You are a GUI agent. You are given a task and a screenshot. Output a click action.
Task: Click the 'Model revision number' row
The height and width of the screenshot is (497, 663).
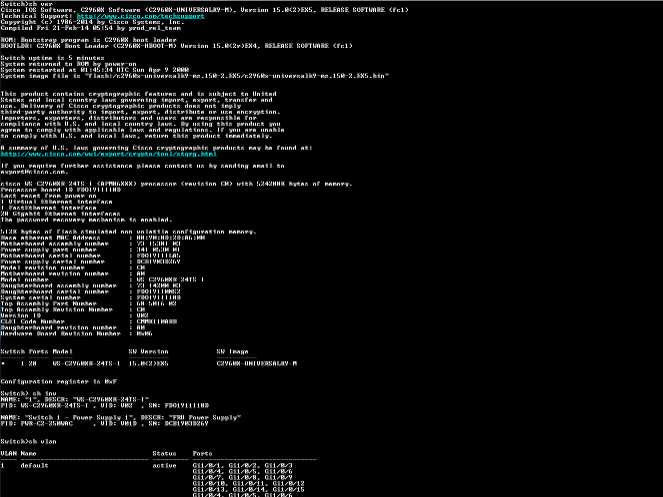[73, 268]
